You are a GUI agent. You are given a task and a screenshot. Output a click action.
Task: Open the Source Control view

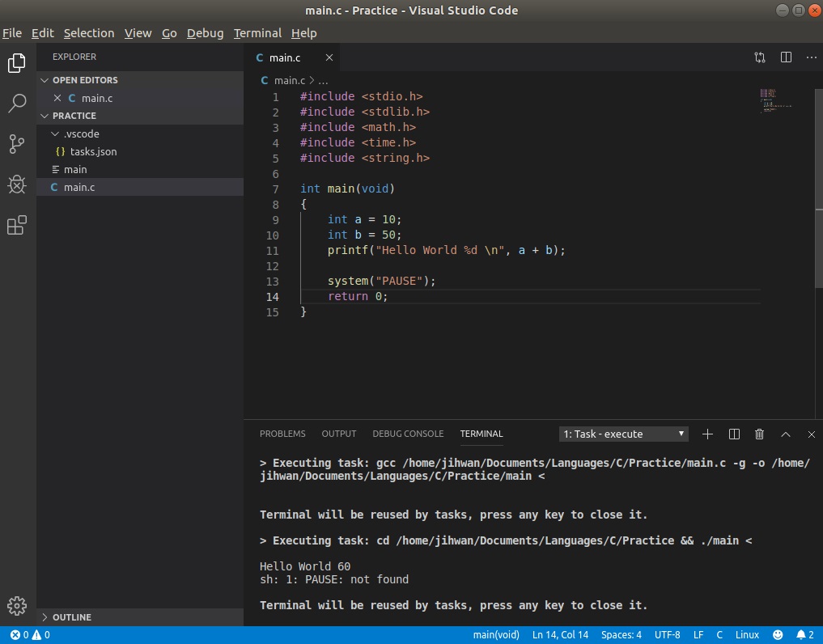[17, 144]
